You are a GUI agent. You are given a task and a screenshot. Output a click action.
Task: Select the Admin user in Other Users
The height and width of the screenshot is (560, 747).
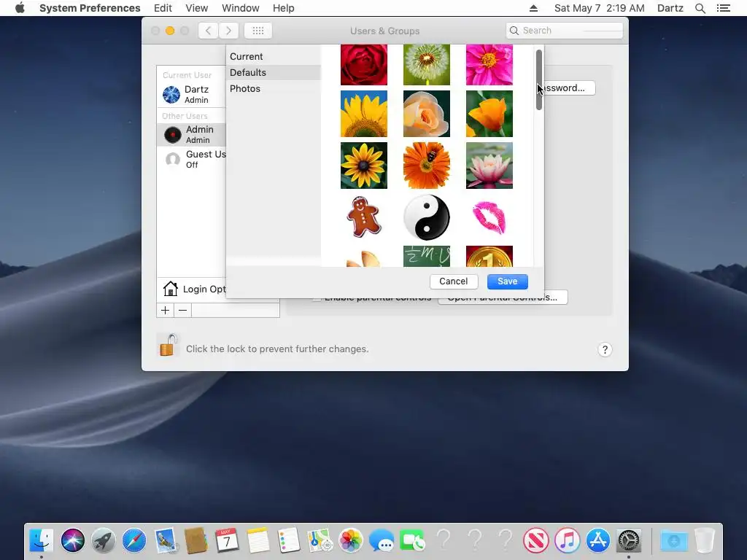point(192,134)
